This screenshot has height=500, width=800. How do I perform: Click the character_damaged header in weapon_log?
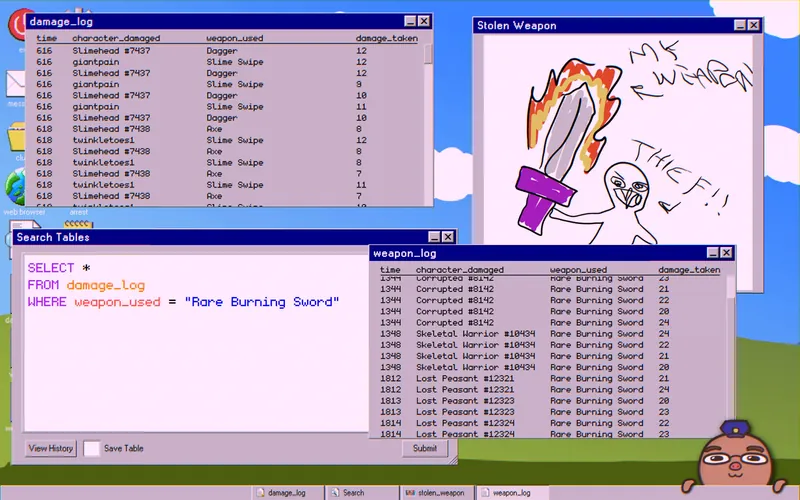[460, 270]
